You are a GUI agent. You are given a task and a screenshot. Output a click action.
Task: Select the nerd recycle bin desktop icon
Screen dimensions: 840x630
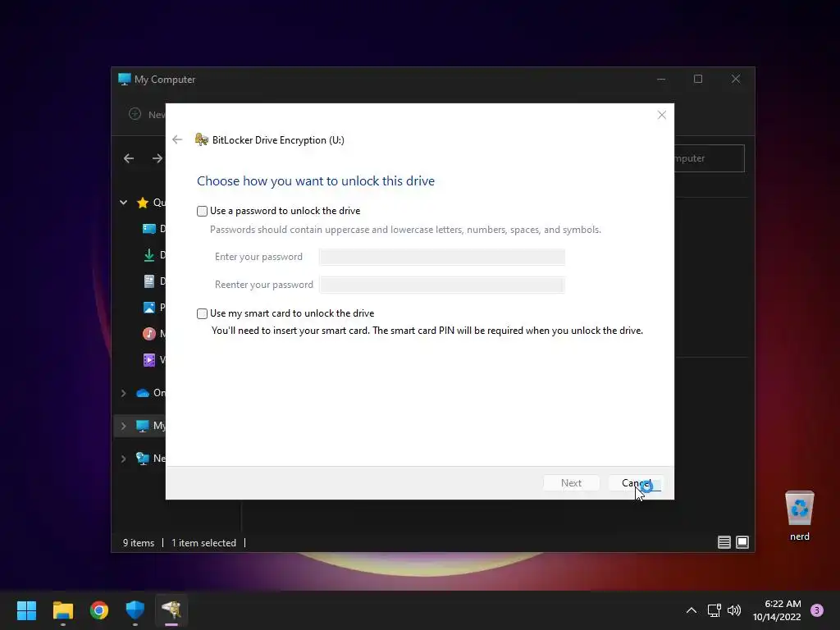(799, 516)
